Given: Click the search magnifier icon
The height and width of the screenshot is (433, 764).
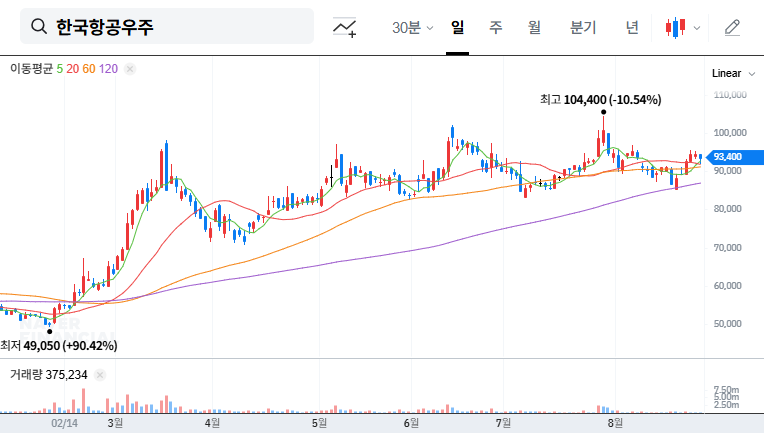Looking at the screenshot, I should 39,26.
